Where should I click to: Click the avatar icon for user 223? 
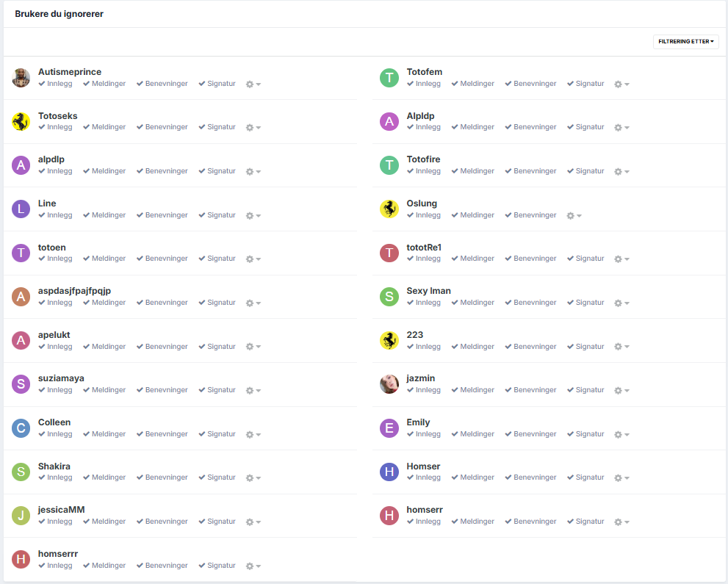(389, 340)
